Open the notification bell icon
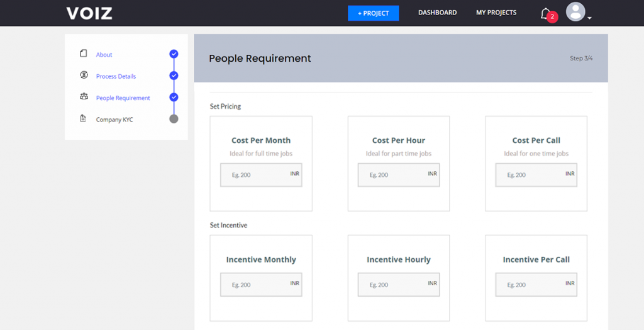The width and height of the screenshot is (644, 330). click(545, 14)
